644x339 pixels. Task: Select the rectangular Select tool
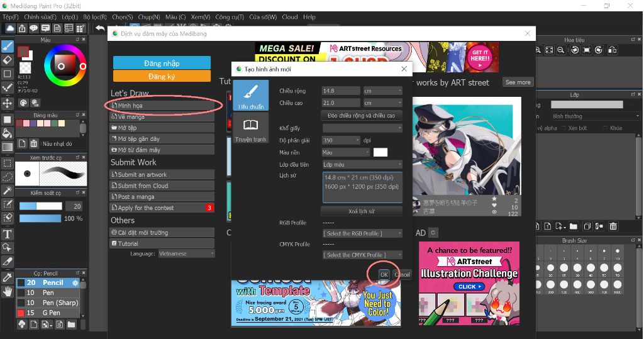[8, 163]
